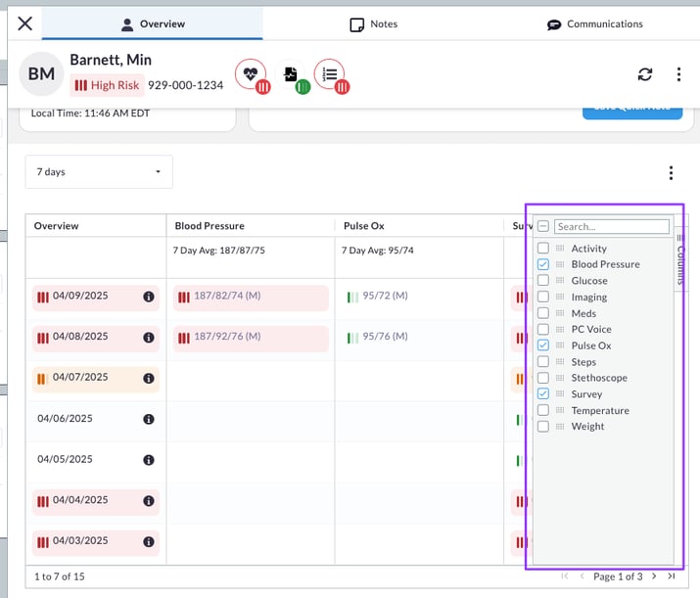Click the document activity status icon
The image size is (700, 598).
(x=291, y=74)
